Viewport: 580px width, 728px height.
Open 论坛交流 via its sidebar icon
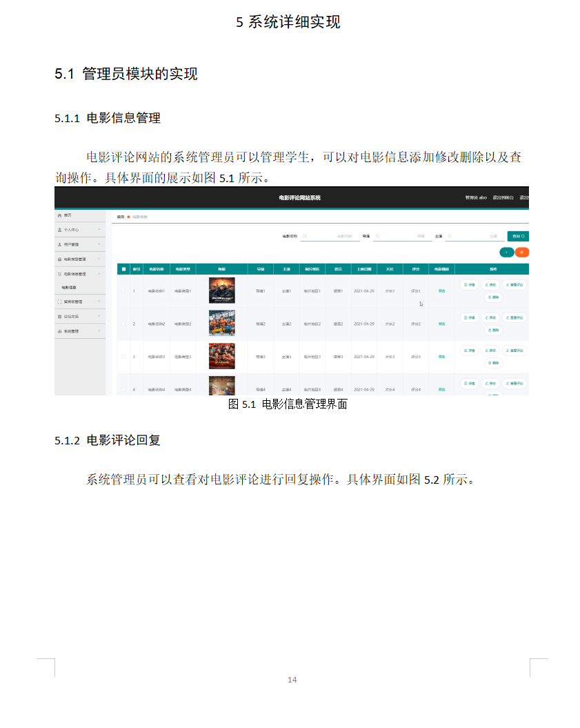(59, 315)
